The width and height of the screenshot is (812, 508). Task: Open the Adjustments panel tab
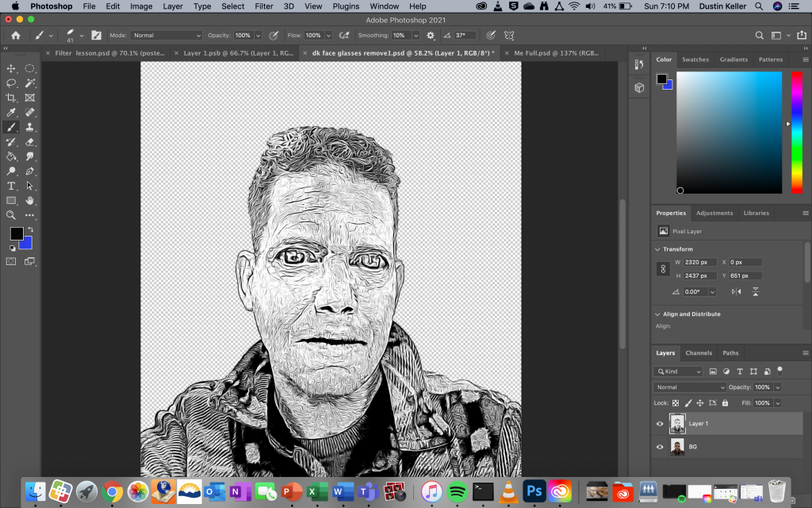[x=714, y=213]
